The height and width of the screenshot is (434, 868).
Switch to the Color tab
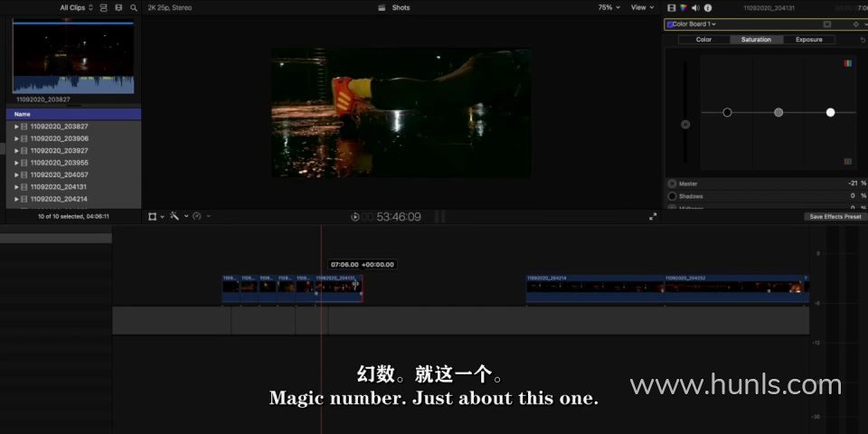coord(703,40)
